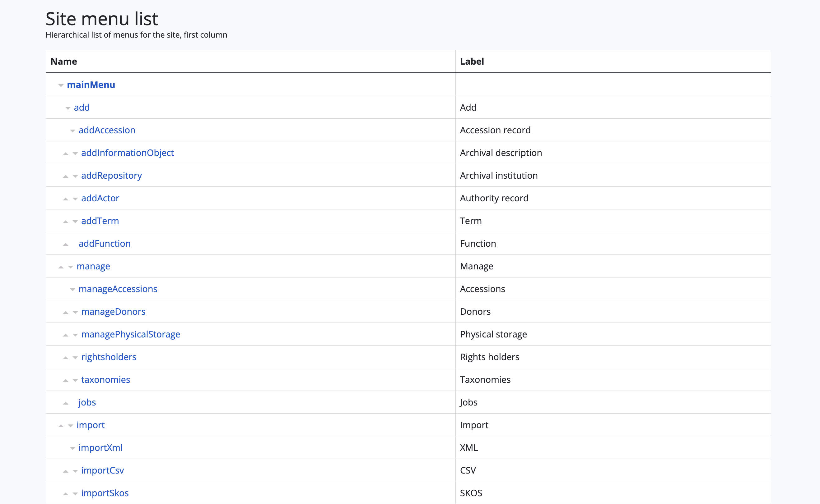820x504 pixels.
Task: Move jobs up with arrow icon
Action: (x=66, y=403)
